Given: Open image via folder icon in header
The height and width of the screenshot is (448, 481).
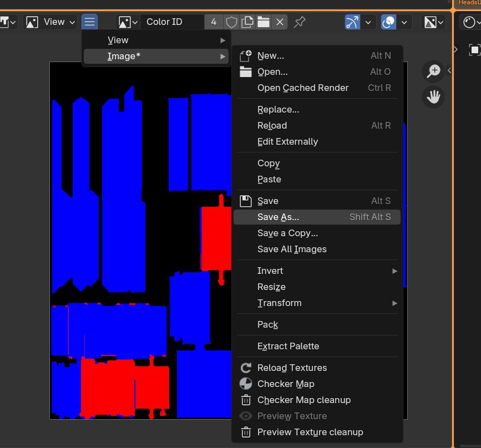Looking at the screenshot, I should [x=264, y=22].
